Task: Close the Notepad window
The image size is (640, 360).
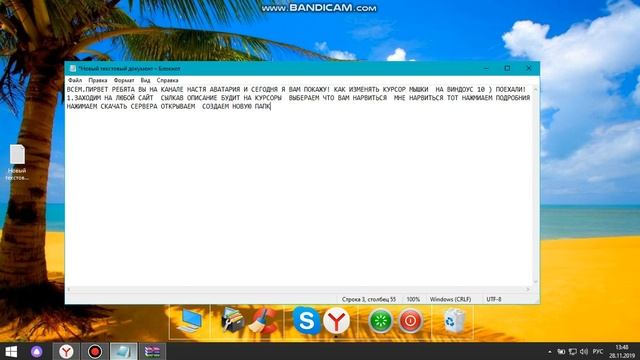Action: [529, 68]
